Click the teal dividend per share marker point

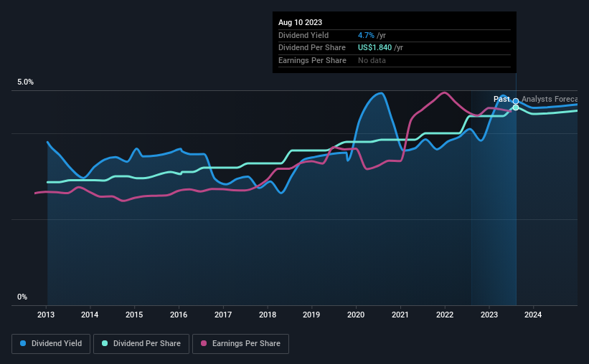pyautogui.click(x=516, y=107)
